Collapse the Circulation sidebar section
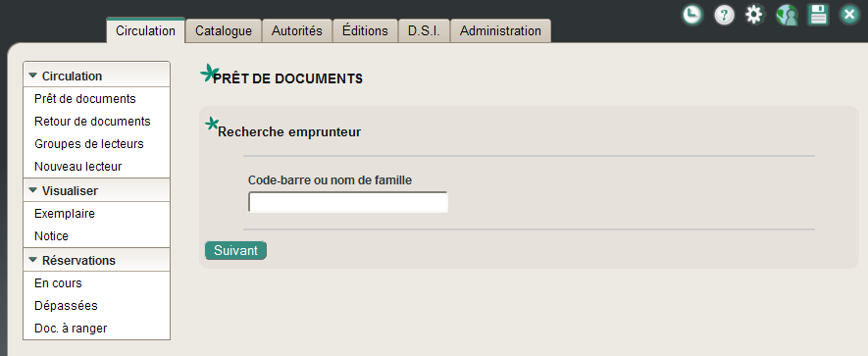Viewport: 868px width, 356px height. (32, 76)
